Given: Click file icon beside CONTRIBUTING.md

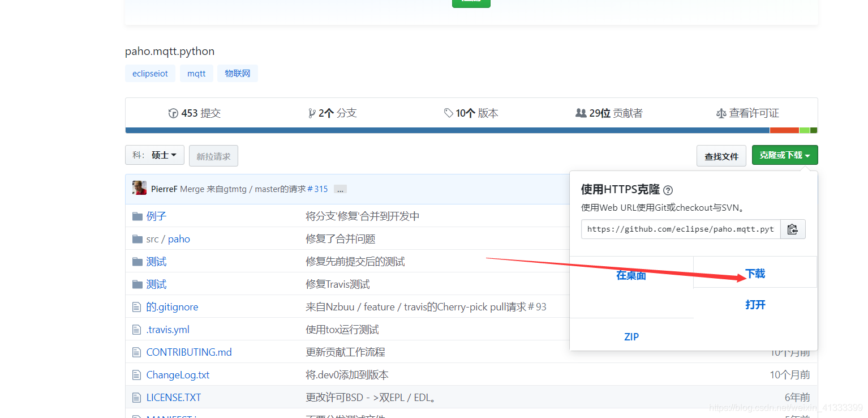Looking at the screenshot, I should 136,352.
